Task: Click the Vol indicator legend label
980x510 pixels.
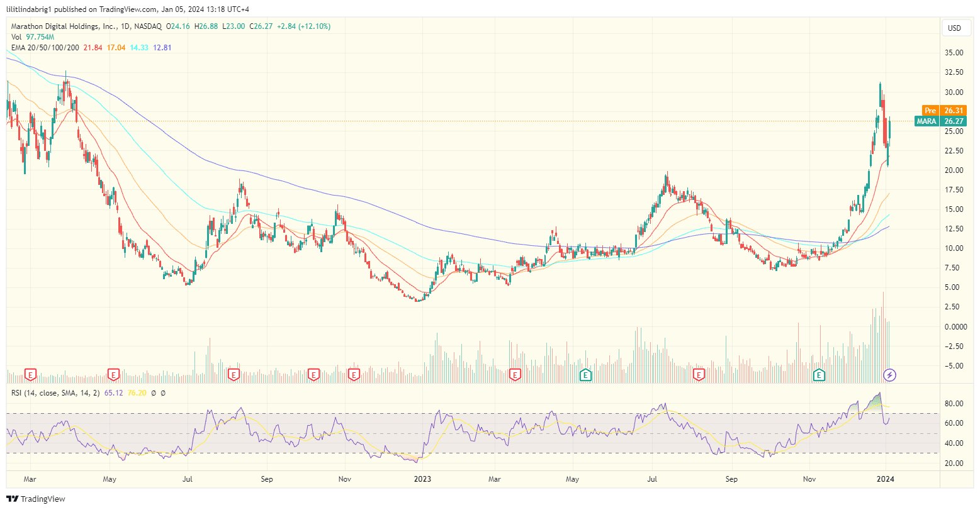Action: 16,37
